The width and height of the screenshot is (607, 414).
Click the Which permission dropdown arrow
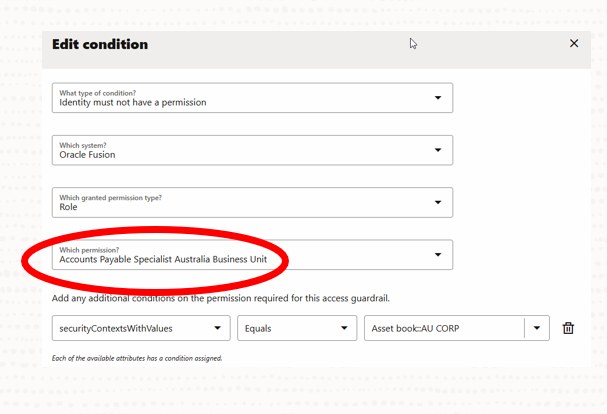click(438, 254)
